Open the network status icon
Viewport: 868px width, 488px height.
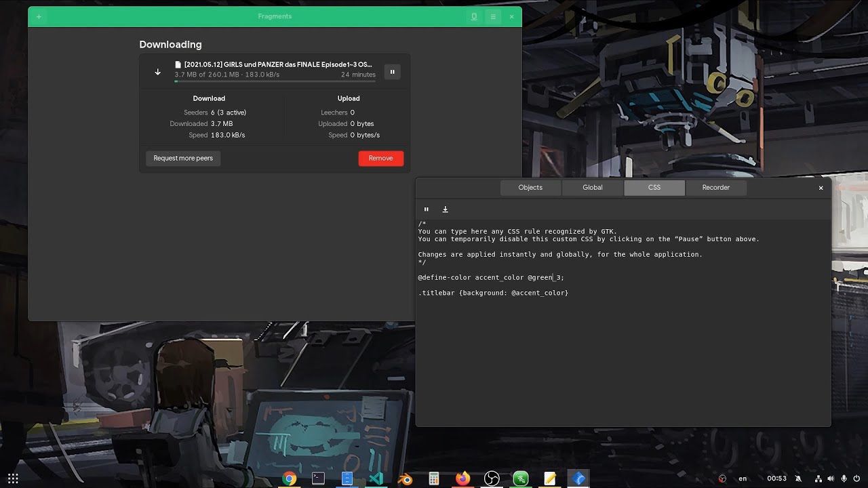(x=818, y=479)
